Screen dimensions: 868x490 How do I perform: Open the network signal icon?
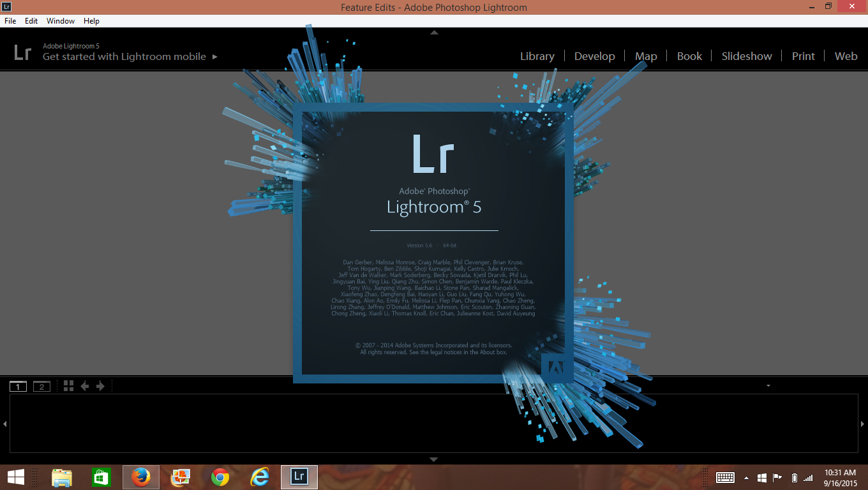809,477
